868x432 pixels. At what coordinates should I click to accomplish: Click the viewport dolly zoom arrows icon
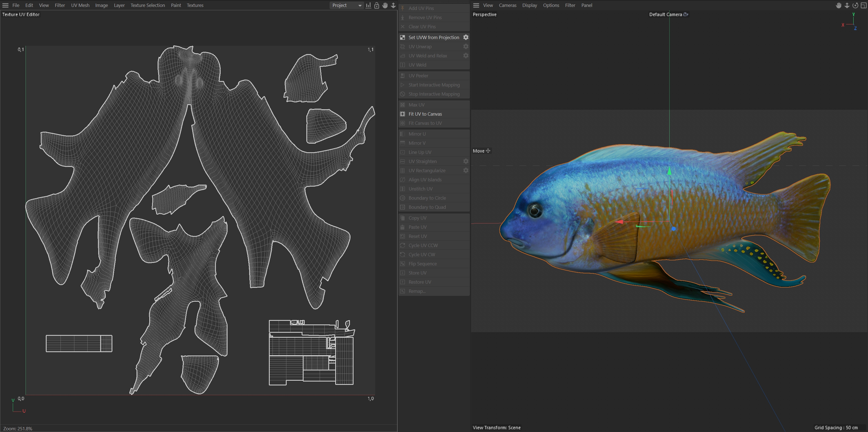click(847, 5)
